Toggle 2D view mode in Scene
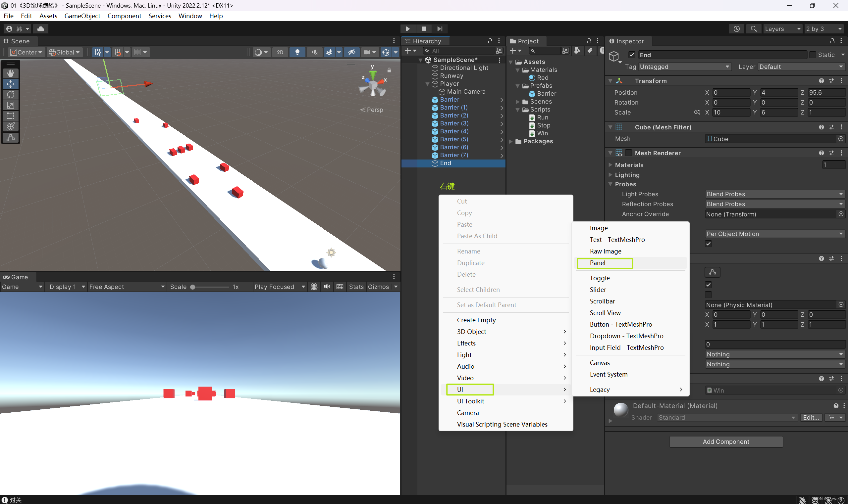The width and height of the screenshot is (848, 504). [280, 52]
